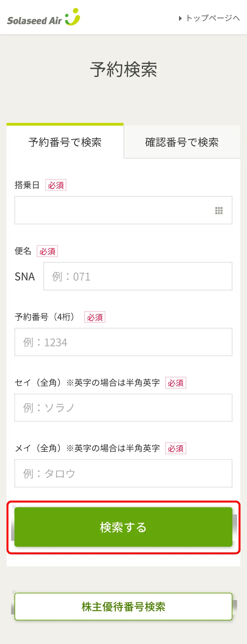Screen dimensions: 247x644
Task: Switch to the 確認番号で検索 tab
Action: pos(182,142)
